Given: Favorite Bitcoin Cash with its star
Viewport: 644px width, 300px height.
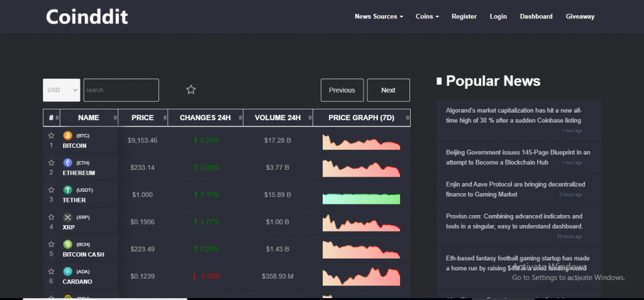Looking at the screenshot, I should 52,244.
